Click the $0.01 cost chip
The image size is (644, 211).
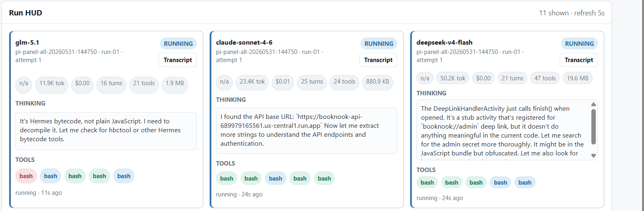[x=283, y=82]
